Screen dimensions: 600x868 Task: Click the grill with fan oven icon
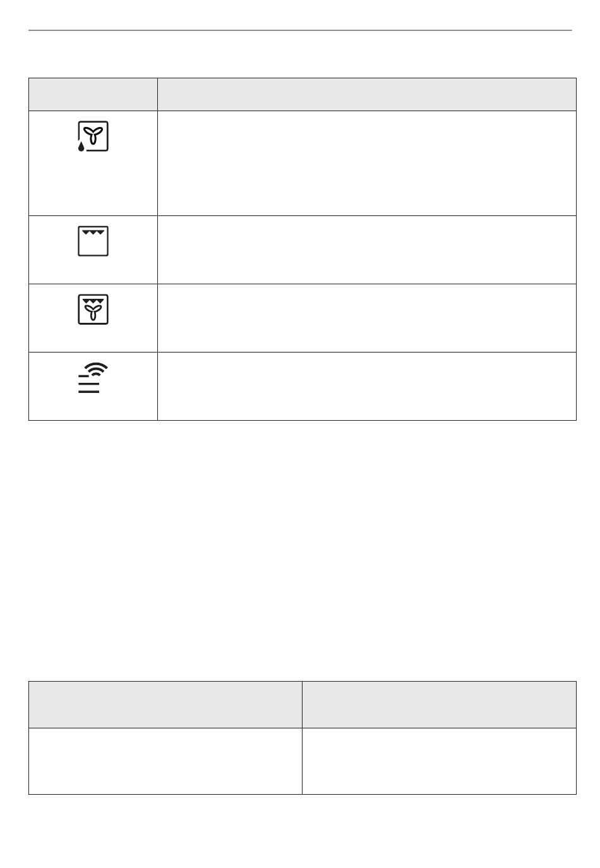tap(93, 310)
